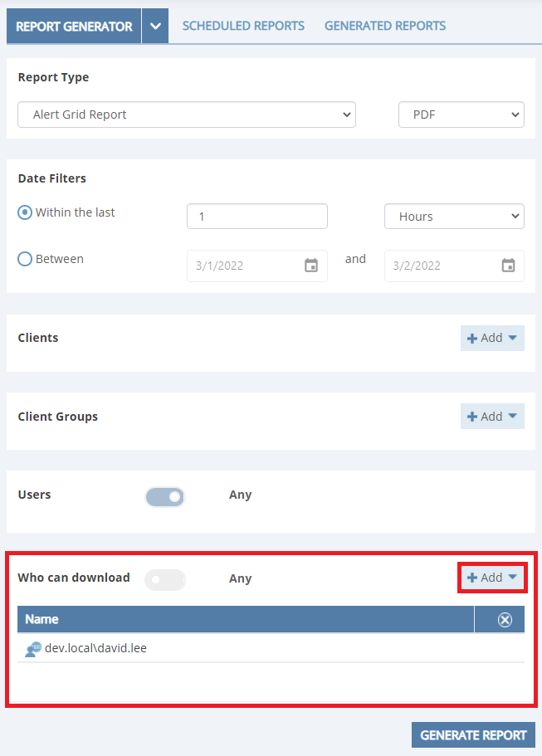Click the Report Generator tab button

(74, 27)
